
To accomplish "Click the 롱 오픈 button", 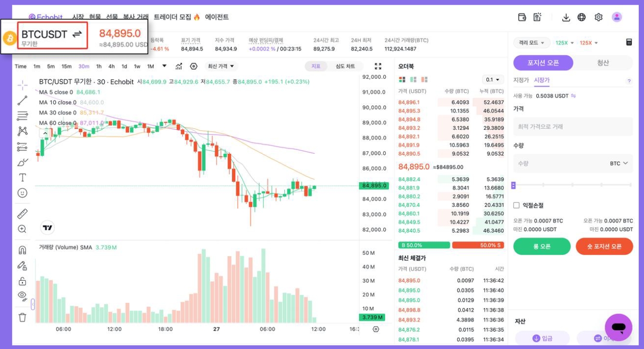I will [x=542, y=246].
